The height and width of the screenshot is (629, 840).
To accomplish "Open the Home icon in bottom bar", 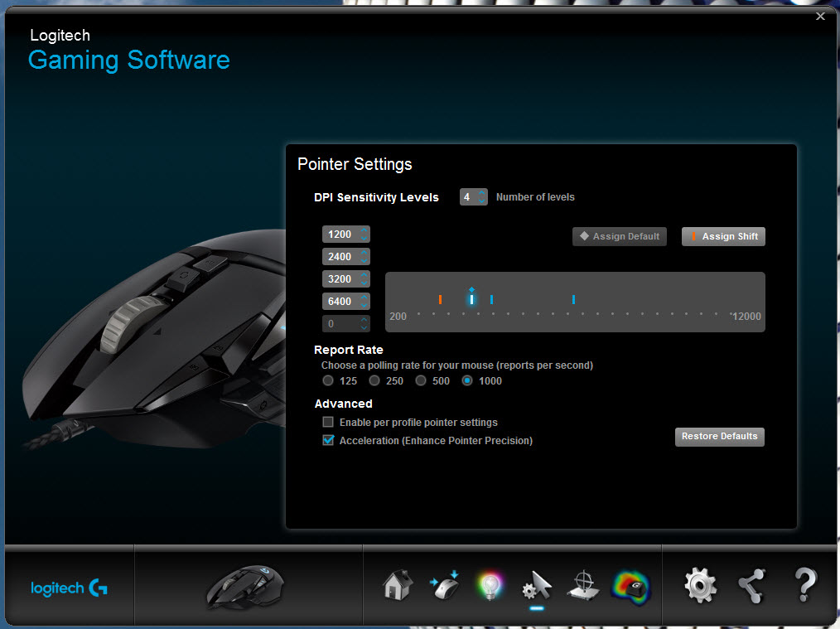I will tap(398, 585).
